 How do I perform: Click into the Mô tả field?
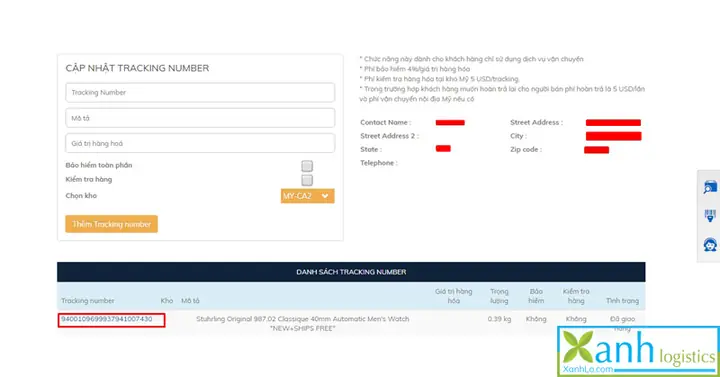pyautogui.click(x=200, y=118)
